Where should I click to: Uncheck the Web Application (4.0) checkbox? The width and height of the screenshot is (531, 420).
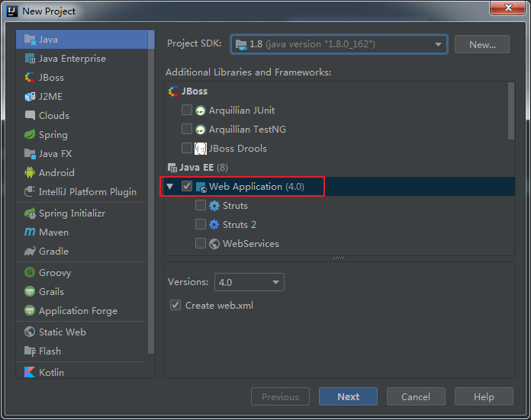(187, 186)
